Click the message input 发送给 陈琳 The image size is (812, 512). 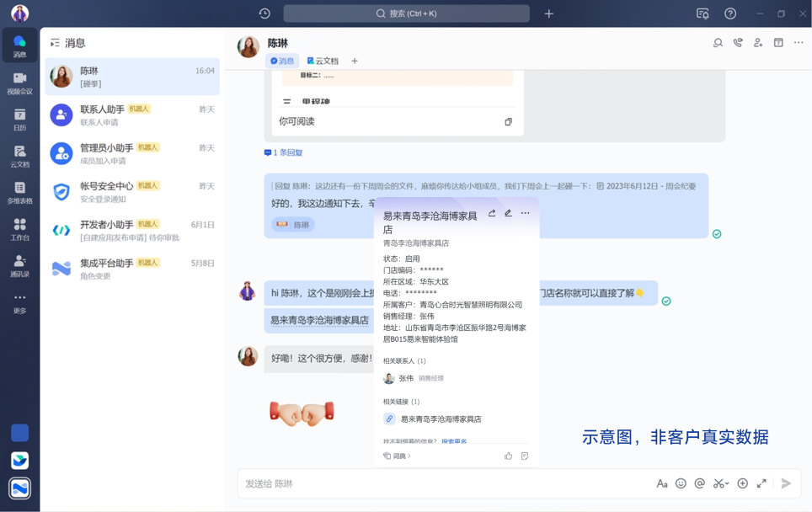pos(446,483)
